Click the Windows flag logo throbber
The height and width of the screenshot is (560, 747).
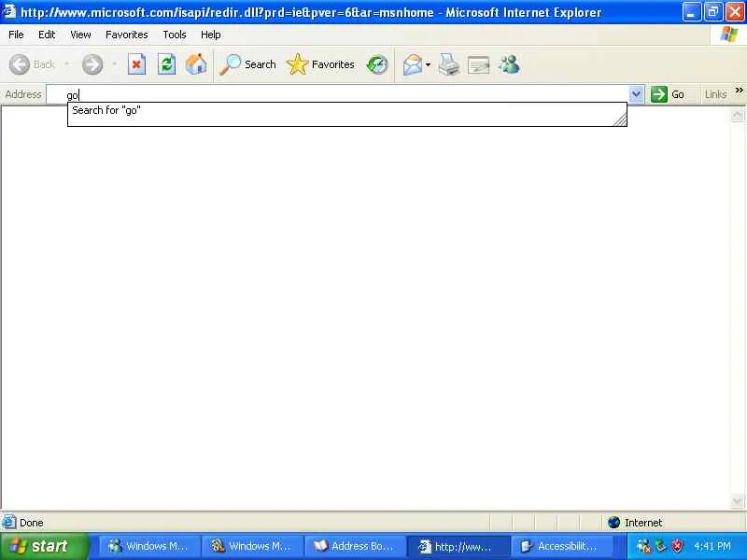[728, 35]
